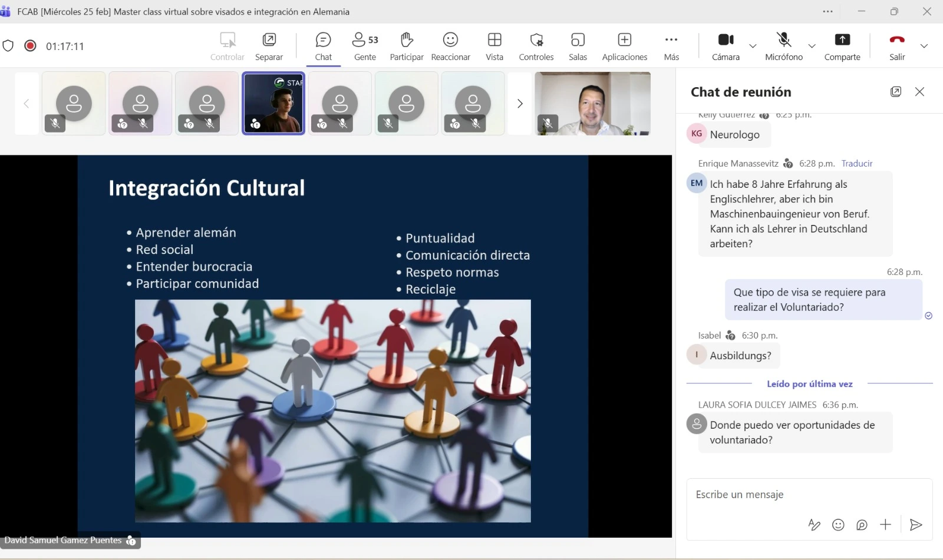This screenshot has width=943, height=560.
Task: Expand the microphone options dropdown arrow
Action: 812,46
